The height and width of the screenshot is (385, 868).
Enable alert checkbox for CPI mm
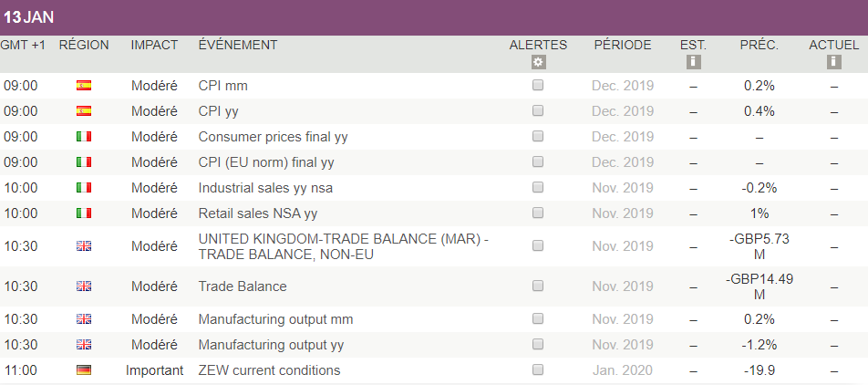538,86
